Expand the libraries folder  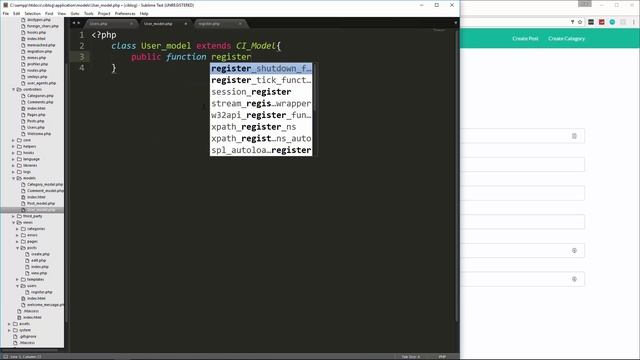point(13,165)
